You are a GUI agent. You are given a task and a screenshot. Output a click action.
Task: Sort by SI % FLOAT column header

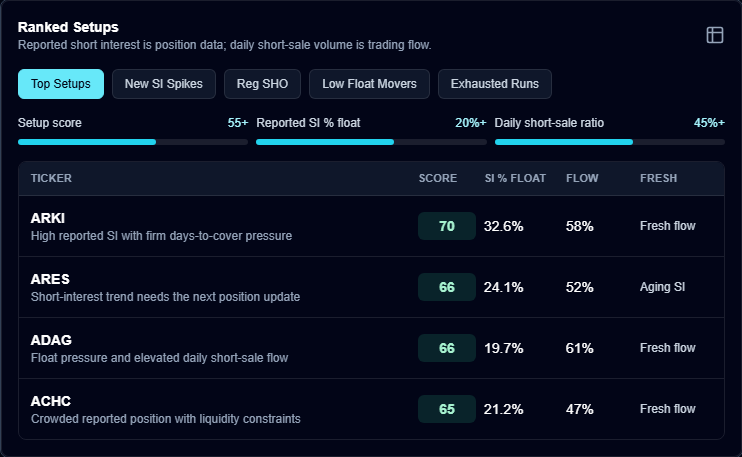(515, 178)
